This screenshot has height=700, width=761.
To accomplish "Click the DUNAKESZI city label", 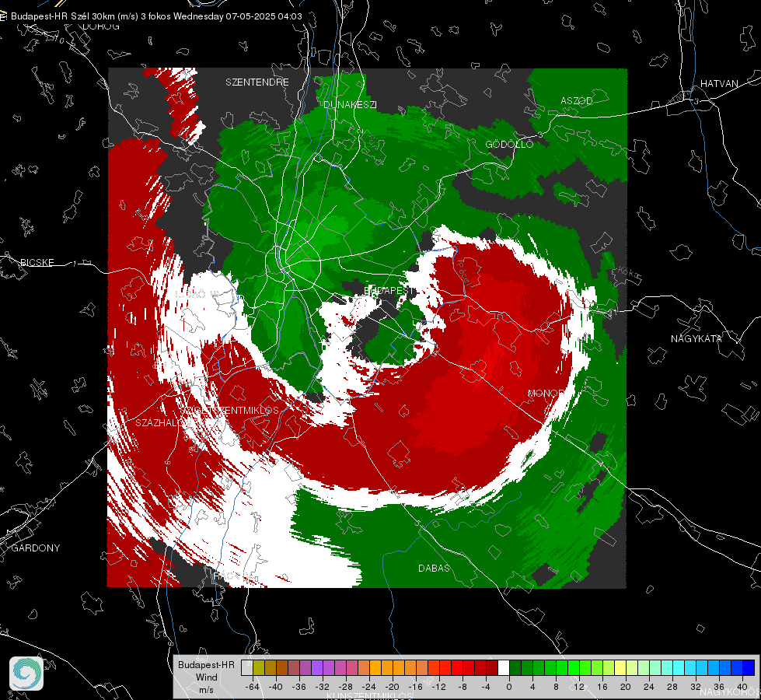I will click(350, 104).
